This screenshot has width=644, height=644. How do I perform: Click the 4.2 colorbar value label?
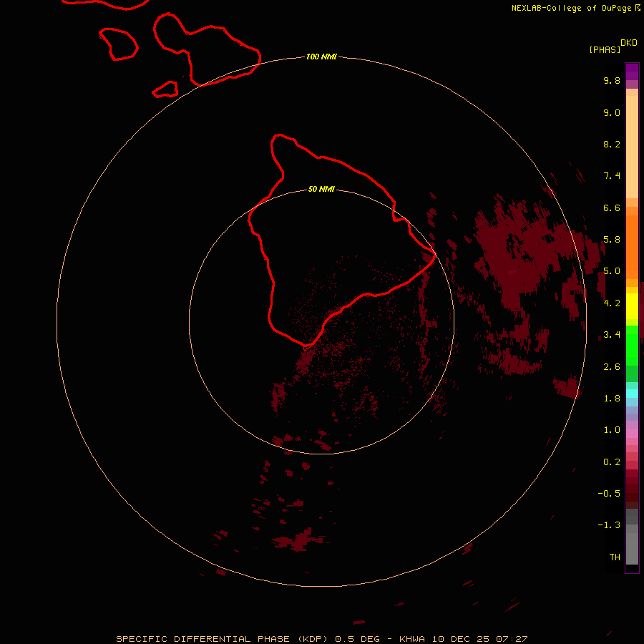coord(612,303)
